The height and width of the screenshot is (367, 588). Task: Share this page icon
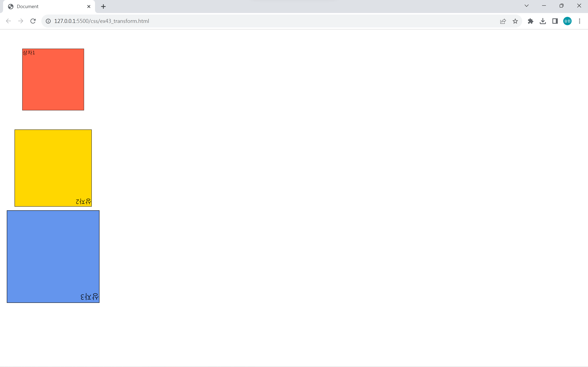503,21
